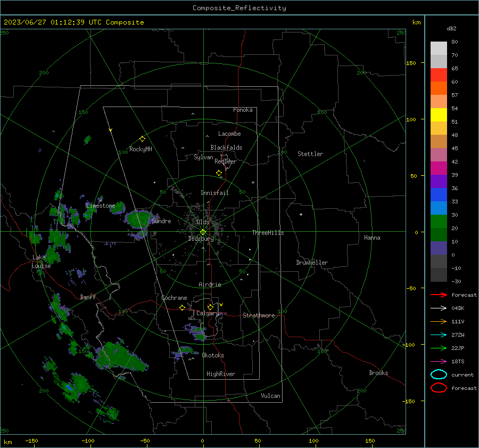Screen dimensions: 479x448
Task: Click the Blackfalds town label
Action: pos(226,148)
